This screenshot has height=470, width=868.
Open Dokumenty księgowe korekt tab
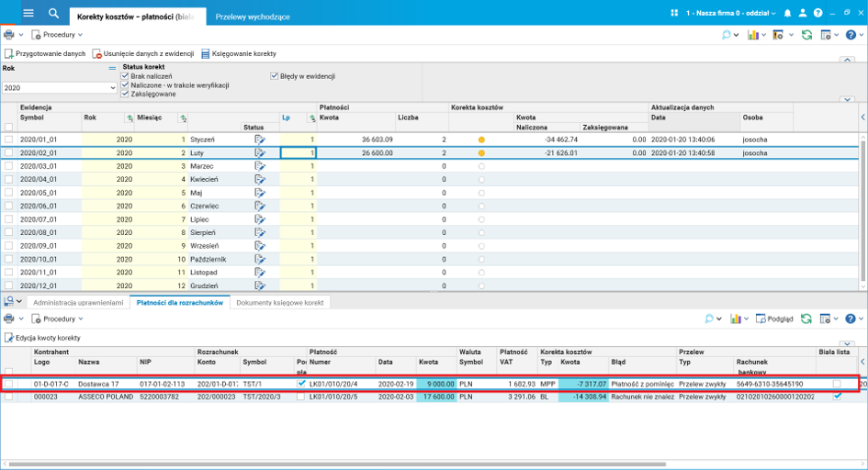click(279, 302)
